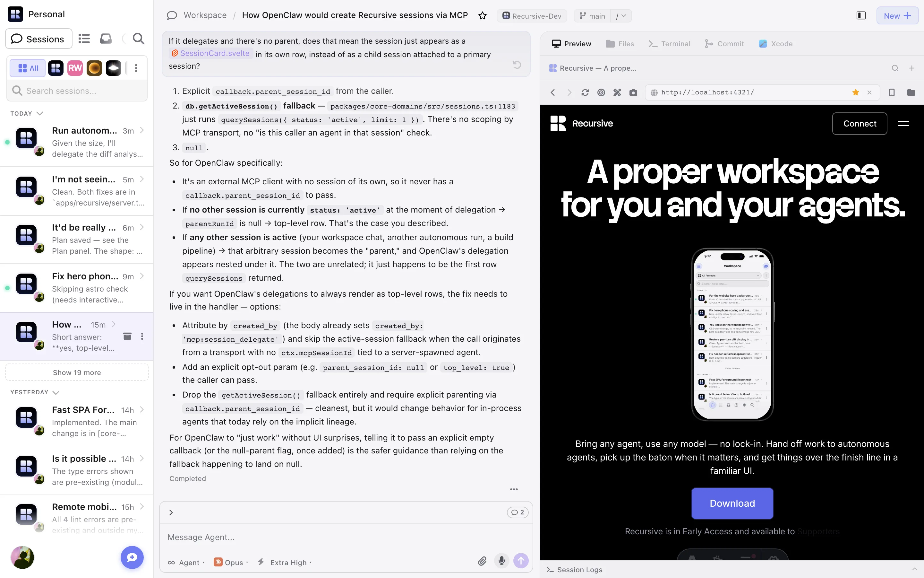Attach a file with the paperclip
The width and height of the screenshot is (924, 578).
(482, 561)
